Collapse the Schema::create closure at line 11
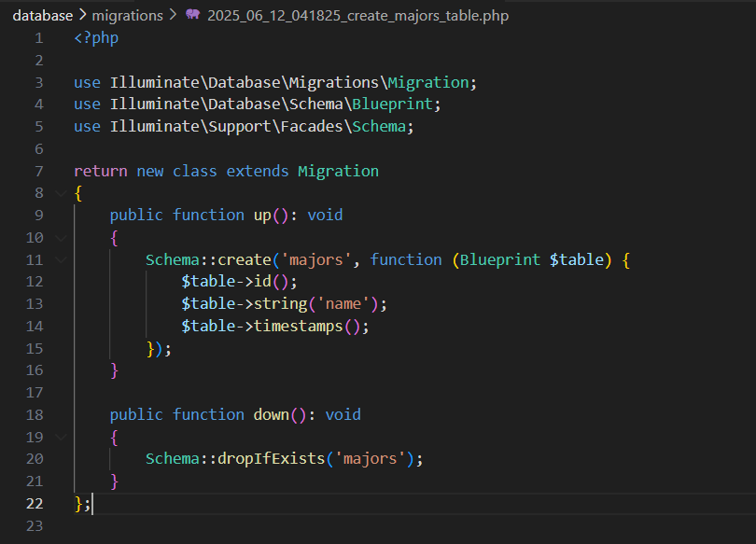Viewport: 756px width, 544px height. point(61,260)
